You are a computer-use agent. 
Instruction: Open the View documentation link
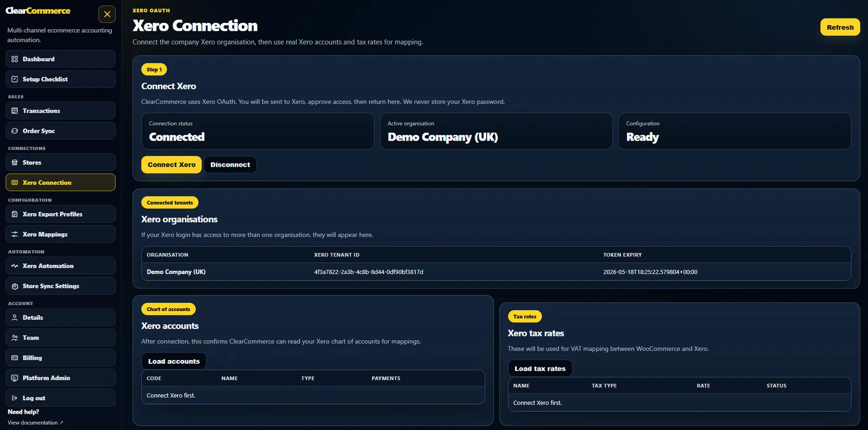(35, 423)
